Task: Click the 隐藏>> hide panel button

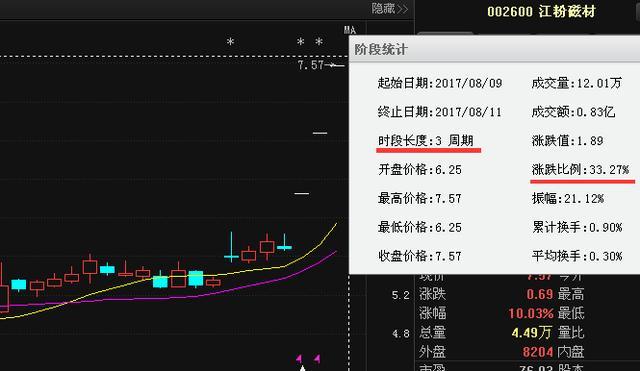Action: tap(389, 9)
